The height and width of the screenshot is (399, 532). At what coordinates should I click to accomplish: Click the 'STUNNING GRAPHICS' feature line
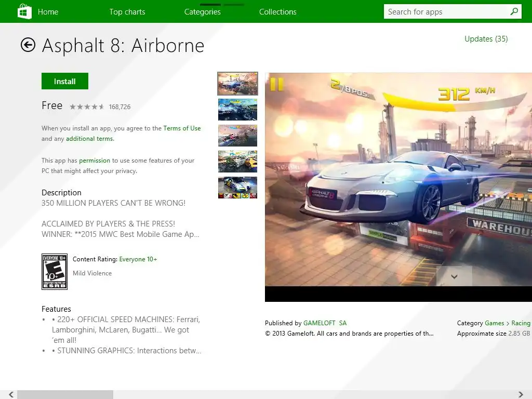tap(127, 351)
